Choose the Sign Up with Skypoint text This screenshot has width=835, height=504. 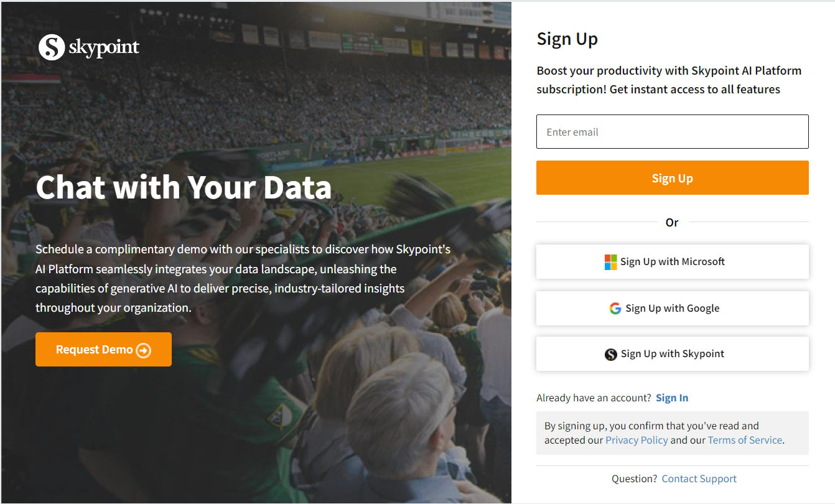point(673,354)
